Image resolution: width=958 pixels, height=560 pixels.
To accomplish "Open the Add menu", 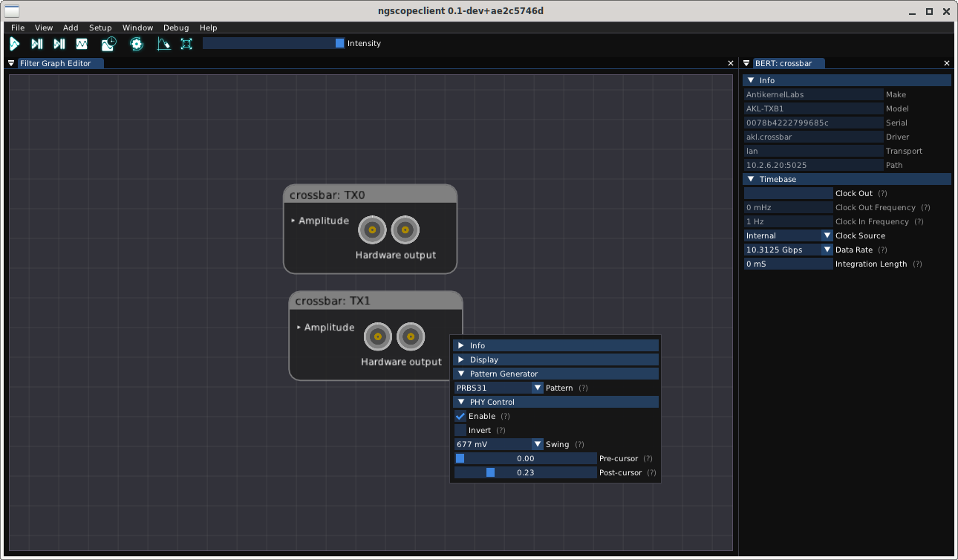I will (71, 27).
